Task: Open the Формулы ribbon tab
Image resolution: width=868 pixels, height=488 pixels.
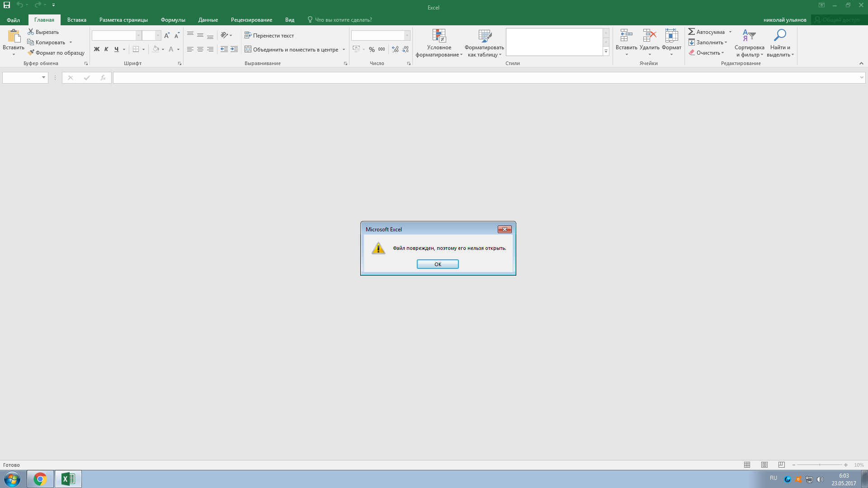Action: click(x=173, y=20)
